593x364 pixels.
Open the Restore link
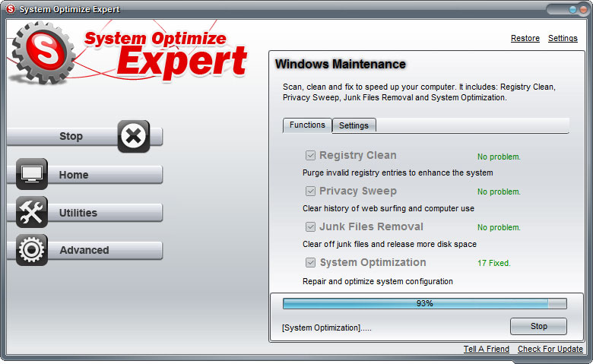(525, 38)
